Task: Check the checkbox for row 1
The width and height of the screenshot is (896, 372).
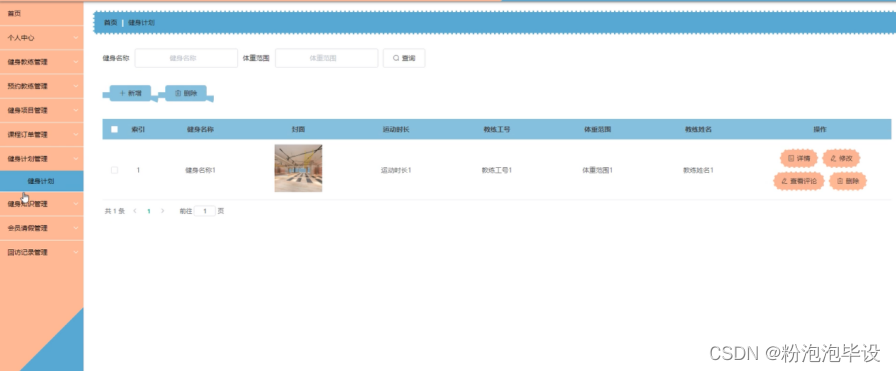Action: pos(114,170)
